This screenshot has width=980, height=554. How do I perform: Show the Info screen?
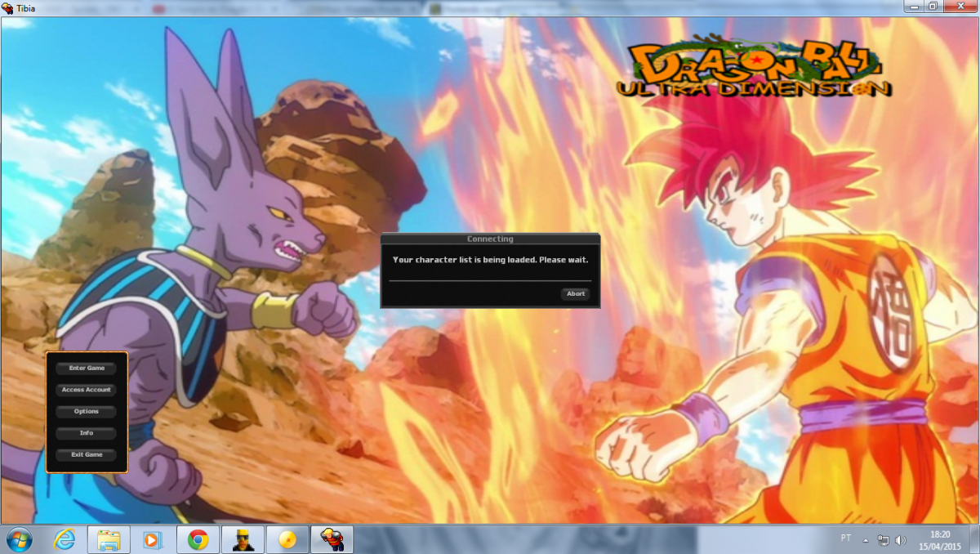pyautogui.click(x=87, y=433)
